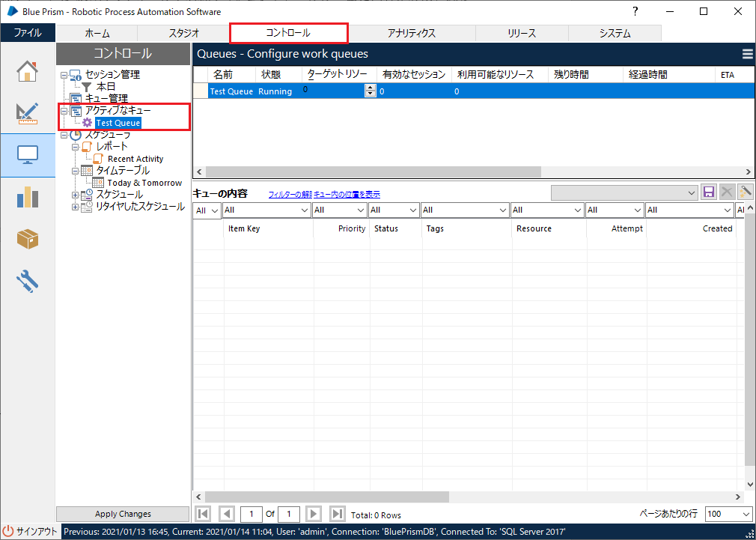Open the saved filter combo box above the queue grid
The image size is (756, 540).
click(624, 192)
